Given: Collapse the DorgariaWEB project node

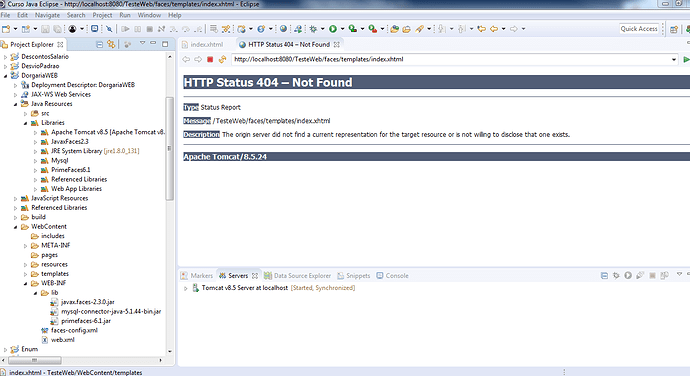Looking at the screenshot, I should pos(6,76).
